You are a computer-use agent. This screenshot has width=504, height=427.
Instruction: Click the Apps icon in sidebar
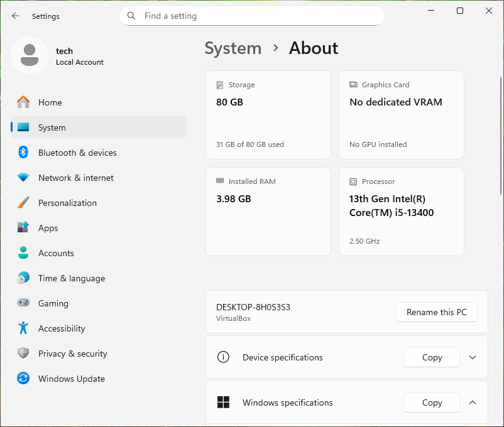[23, 227]
